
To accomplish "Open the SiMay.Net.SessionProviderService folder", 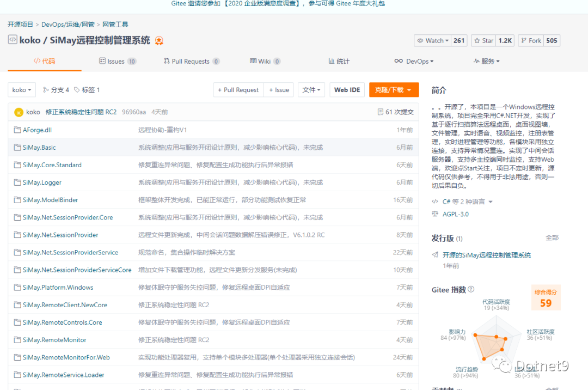I will pyautogui.click(x=70, y=252).
